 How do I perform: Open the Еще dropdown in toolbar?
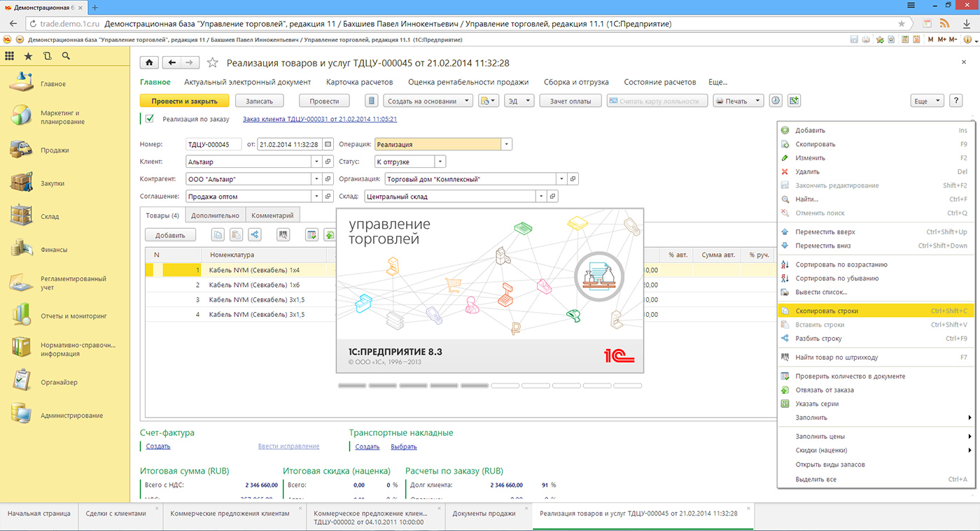[x=927, y=101]
